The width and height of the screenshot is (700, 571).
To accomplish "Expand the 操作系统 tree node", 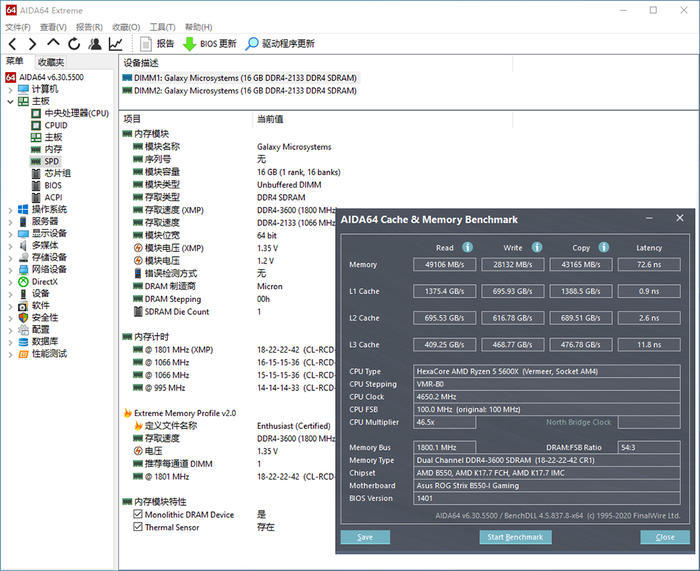I will 10,210.
